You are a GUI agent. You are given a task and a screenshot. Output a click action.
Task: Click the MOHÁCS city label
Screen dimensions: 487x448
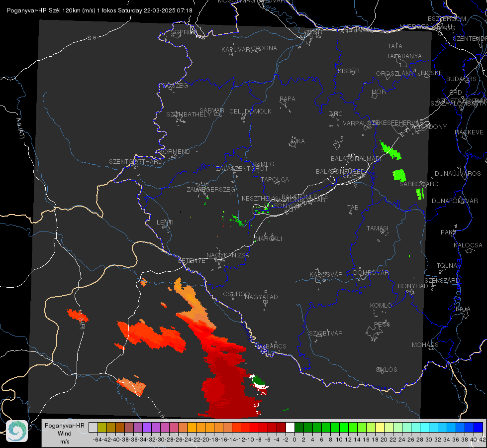click(425, 345)
